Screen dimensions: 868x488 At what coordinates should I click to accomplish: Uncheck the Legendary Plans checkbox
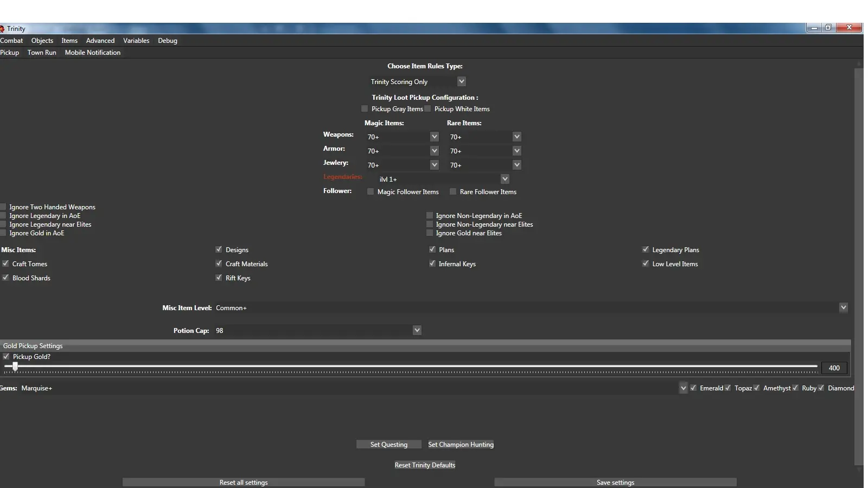point(646,249)
